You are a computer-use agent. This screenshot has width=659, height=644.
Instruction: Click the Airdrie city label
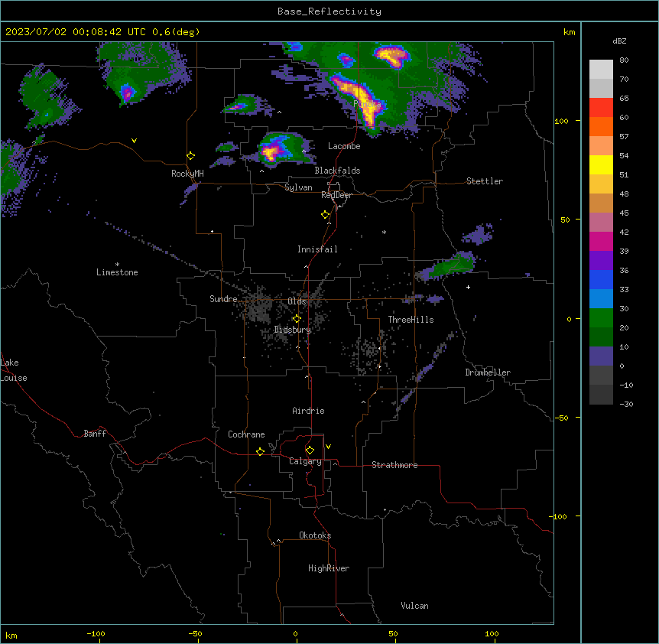point(308,411)
